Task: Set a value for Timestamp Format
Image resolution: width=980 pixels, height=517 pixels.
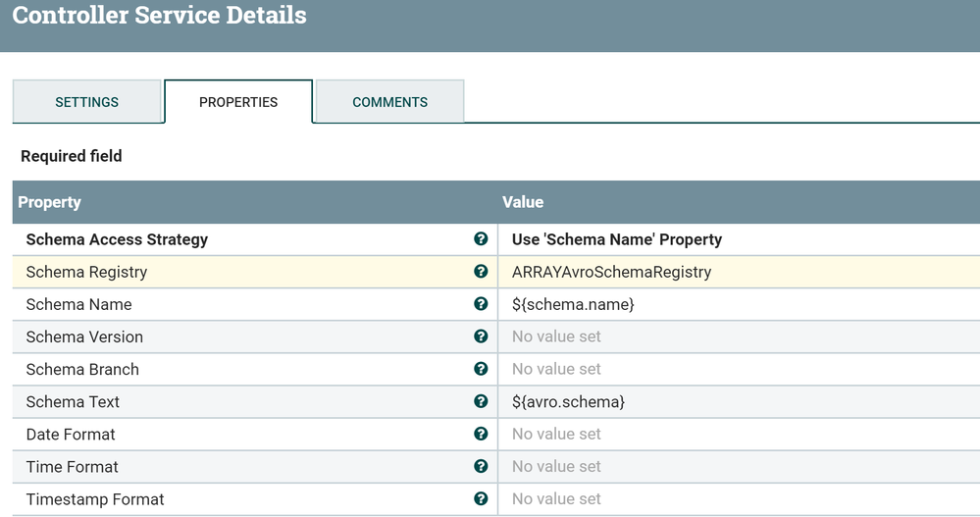Action: [x=556, y=498]
